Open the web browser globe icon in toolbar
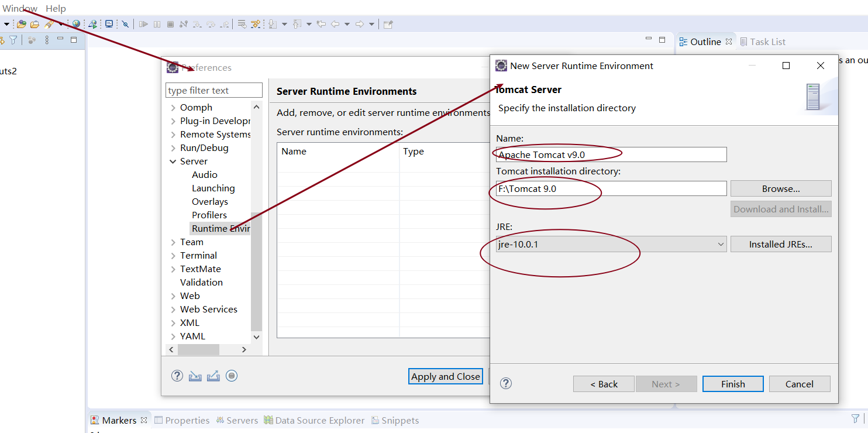 76,24
